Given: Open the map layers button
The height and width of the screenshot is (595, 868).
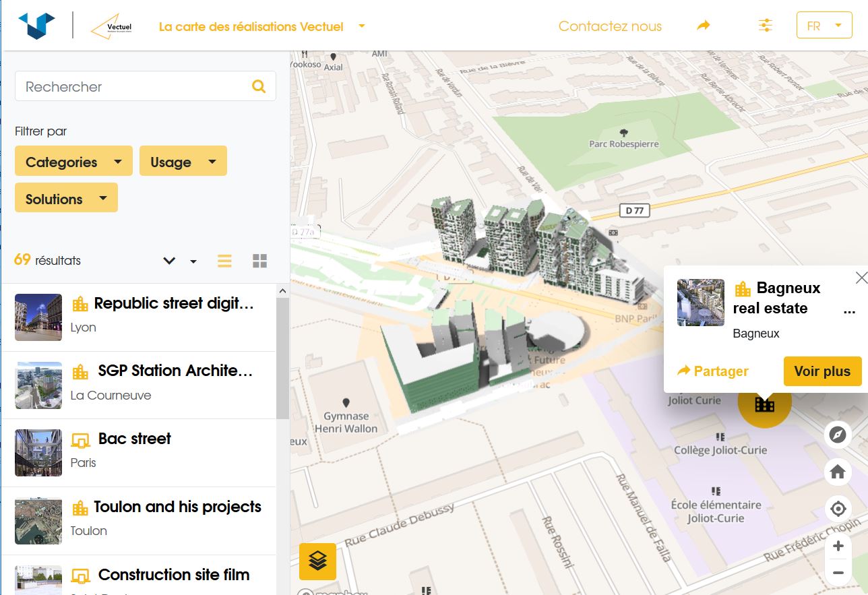Looking at the screenshot, I should 317,561.
